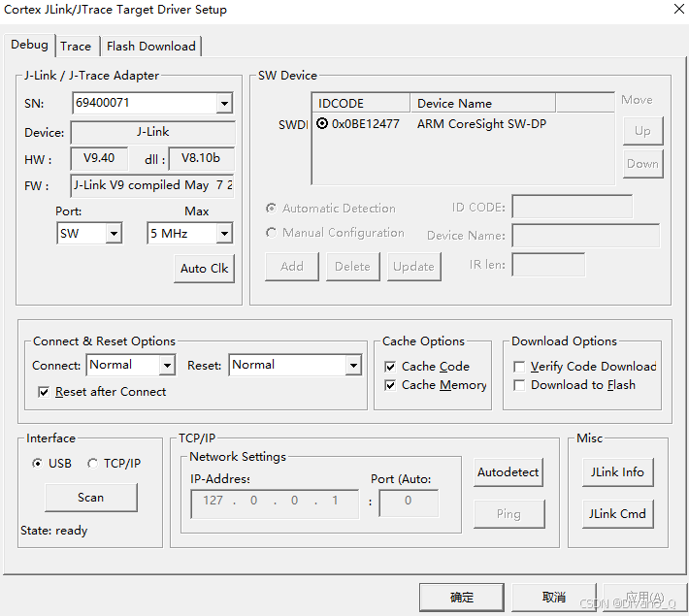Select the USB interface radio button
This screenshot has height=616, width=689.
click(x=37, y=464)
